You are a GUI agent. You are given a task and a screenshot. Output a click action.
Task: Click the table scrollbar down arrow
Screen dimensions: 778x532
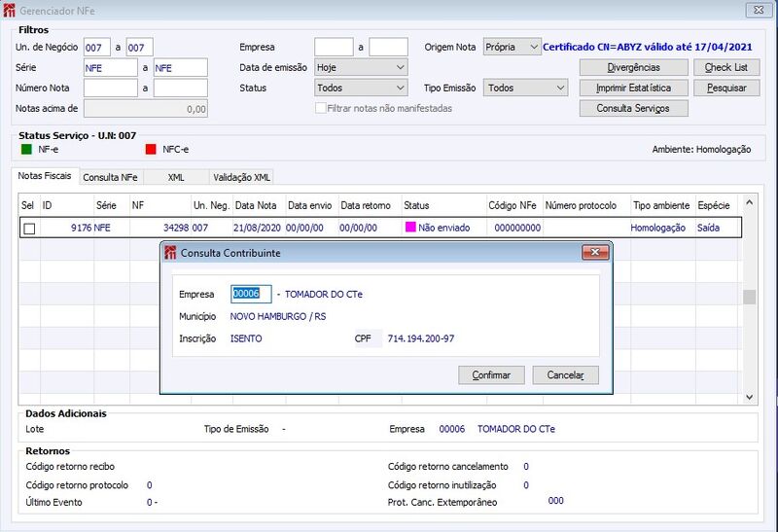click(749, 397)
